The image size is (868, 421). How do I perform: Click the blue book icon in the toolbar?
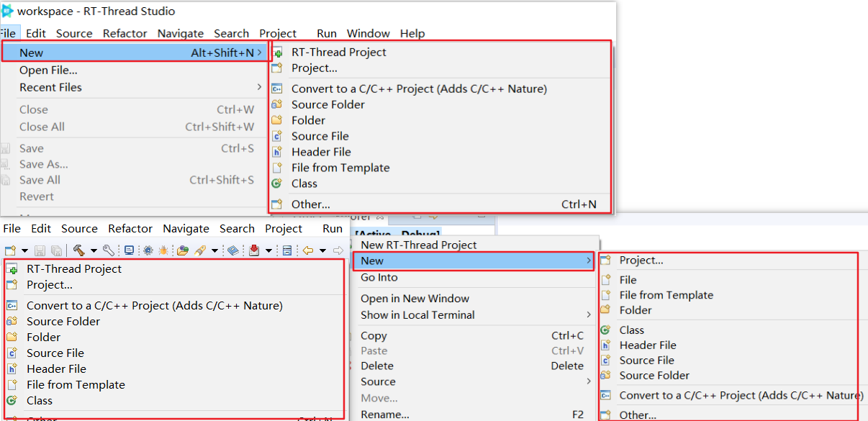[x=233, y=250]
